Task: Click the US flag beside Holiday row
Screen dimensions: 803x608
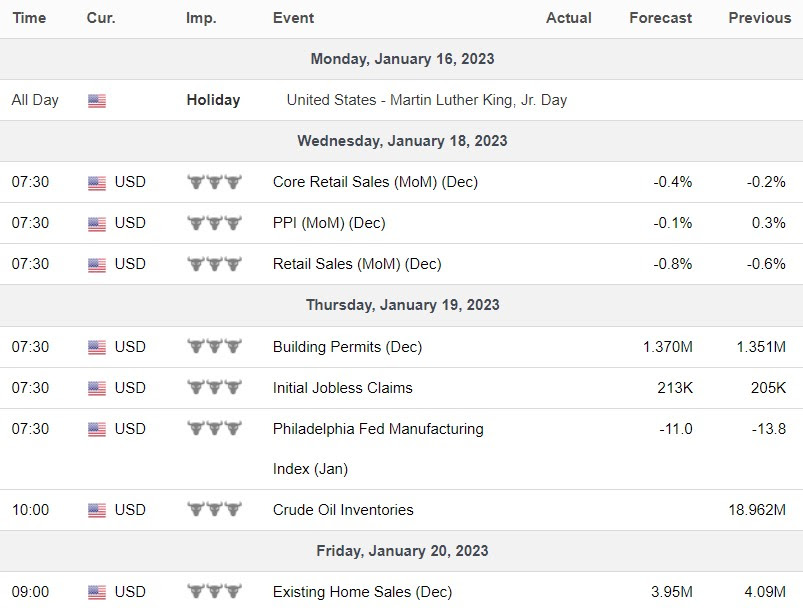Action: tap(97, 101)
